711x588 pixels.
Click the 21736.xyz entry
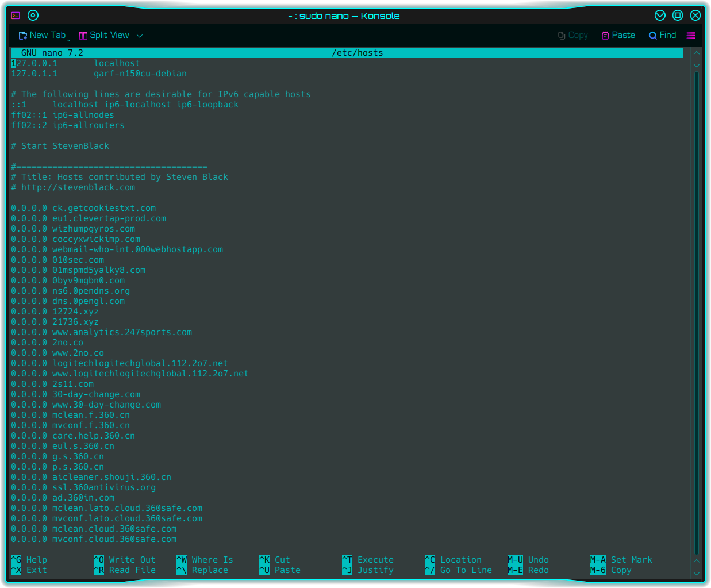tap(75, 322)
